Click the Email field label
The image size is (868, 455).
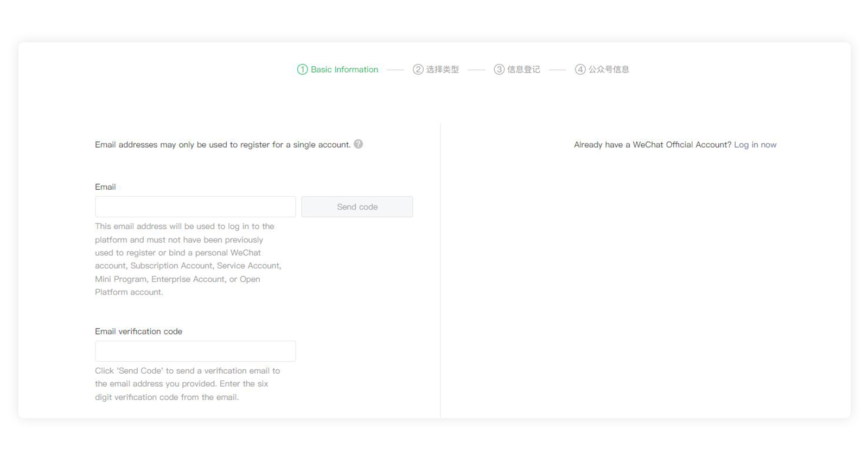coord(105,187)
